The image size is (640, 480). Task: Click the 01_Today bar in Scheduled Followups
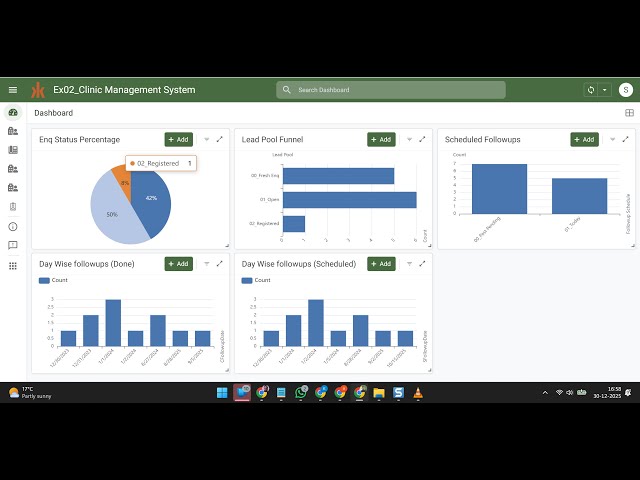(x=579, y=196)
